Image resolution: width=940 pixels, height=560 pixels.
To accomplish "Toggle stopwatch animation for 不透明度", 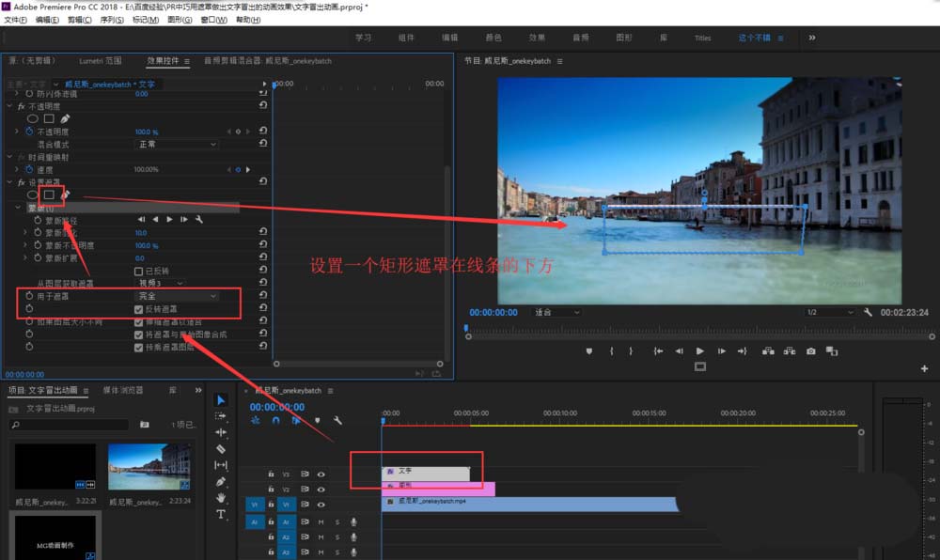I will click(29, 132).
